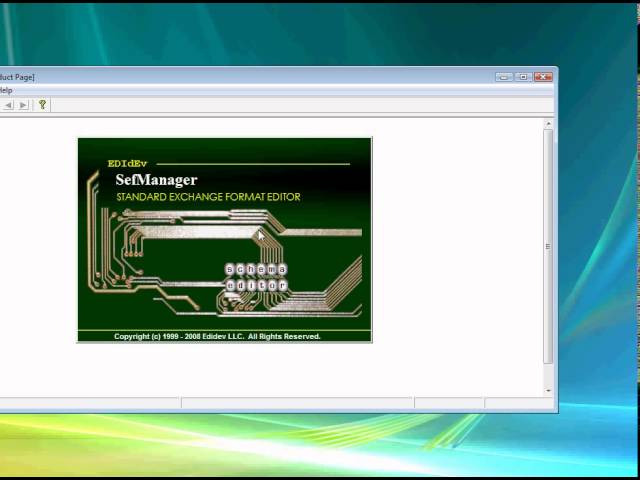Screen dimensions: 640x480
Task: Click the 'SefManager' title text in image
Action: coord(156,180)
